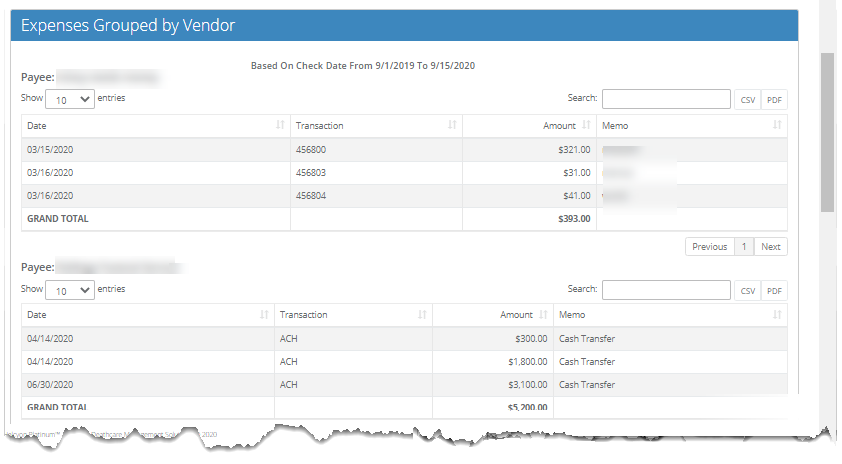Screen dimensions: 842x464
Task: Click the $1,800.00 amount cell
Action: [x=493, y=362]
